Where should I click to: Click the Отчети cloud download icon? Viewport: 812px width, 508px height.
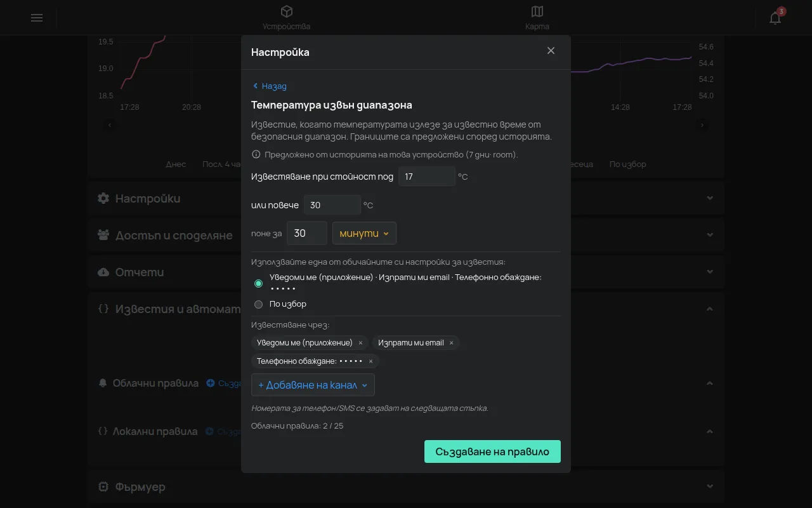point(103,272)
